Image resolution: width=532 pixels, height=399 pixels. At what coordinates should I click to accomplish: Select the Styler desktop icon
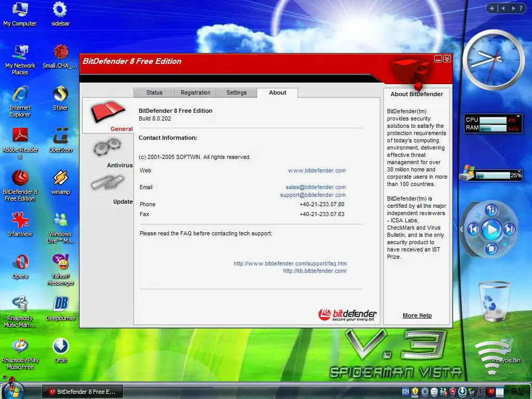(x=60, y=98)
